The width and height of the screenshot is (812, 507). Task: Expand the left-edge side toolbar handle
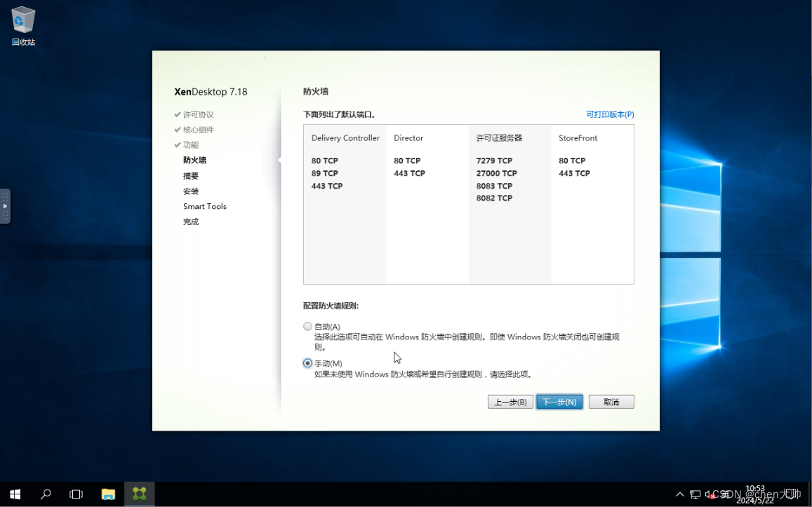click(5, 206)
